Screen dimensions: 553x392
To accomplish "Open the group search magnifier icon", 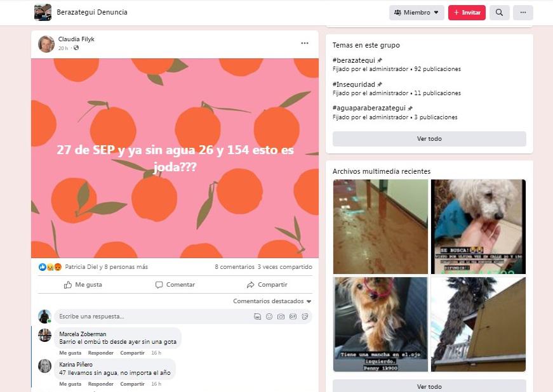I will click(x=499, y=13).
